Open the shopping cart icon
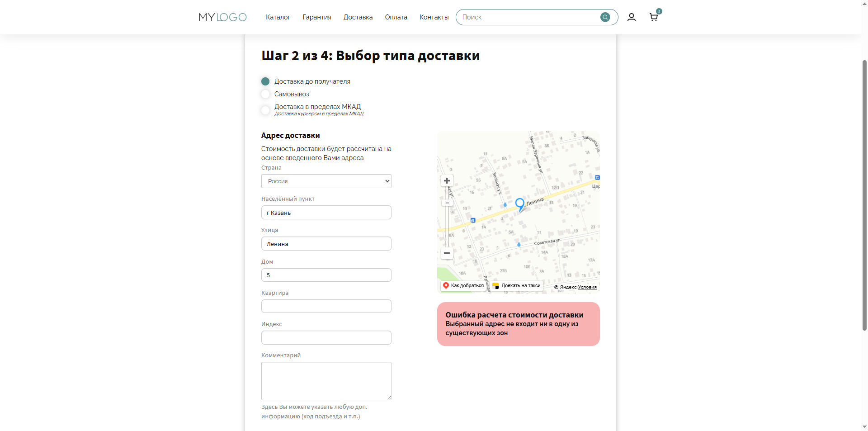868x431 pixels. tap(654, 17)
